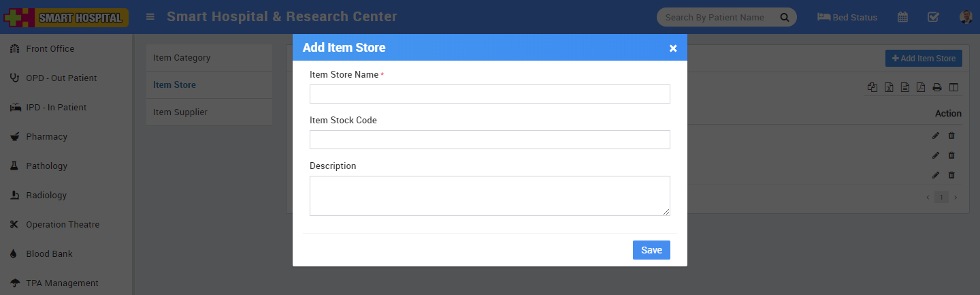Switch to Item Supplier tab
The width and height of the screenshot is (980, 295).
180,112
